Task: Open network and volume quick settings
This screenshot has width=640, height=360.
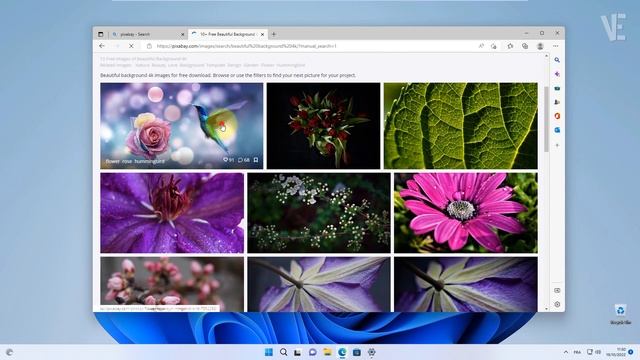Action: (x=594, y=352)
